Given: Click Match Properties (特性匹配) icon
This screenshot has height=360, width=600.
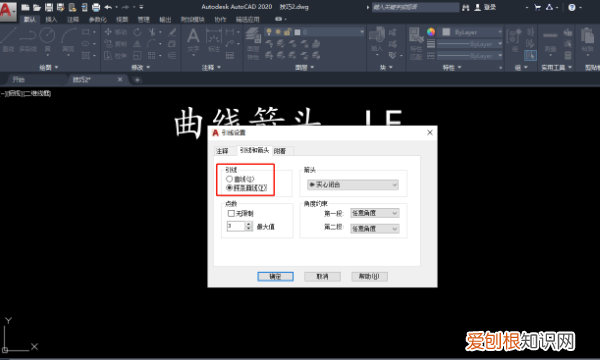Looking at the screenshot, I should tap(416, 44).
